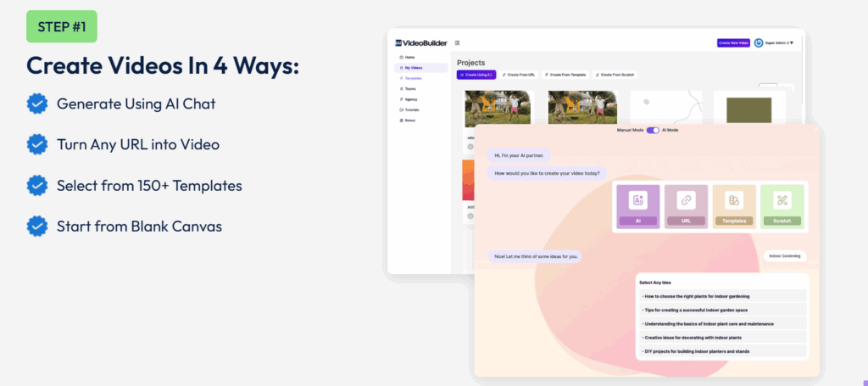
Task: Click the link icon on the URL card
Action: pos(687,200)
